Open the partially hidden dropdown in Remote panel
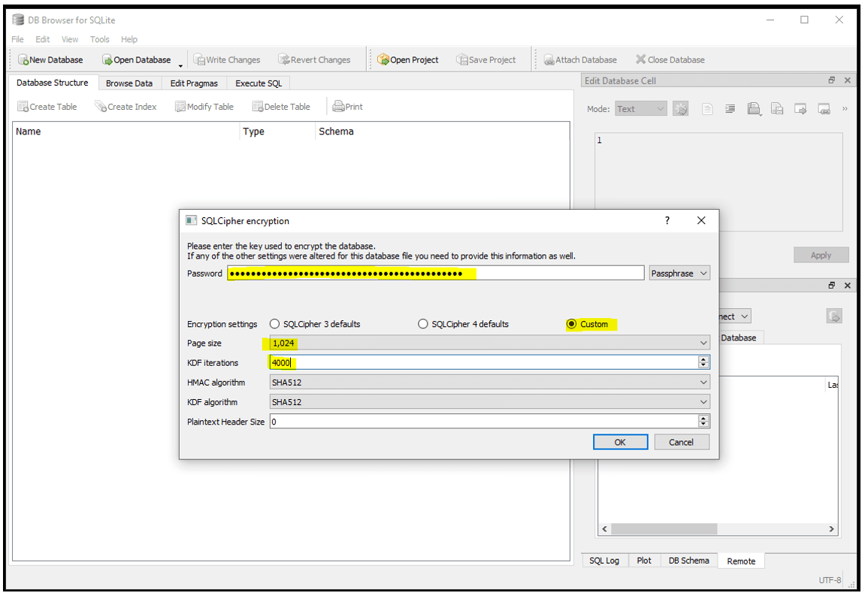 coord(735,316)
